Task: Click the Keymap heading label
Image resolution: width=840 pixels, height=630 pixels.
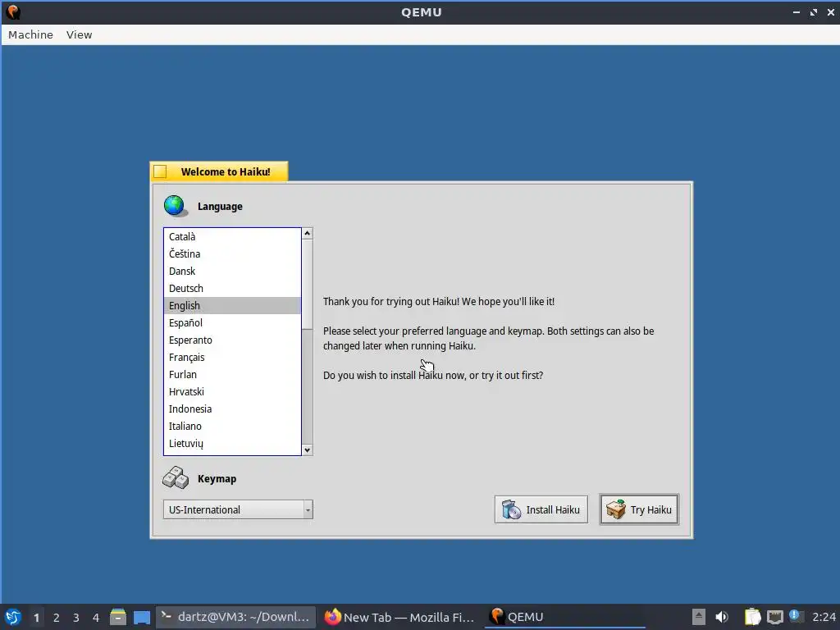Action: click(217, 479)
